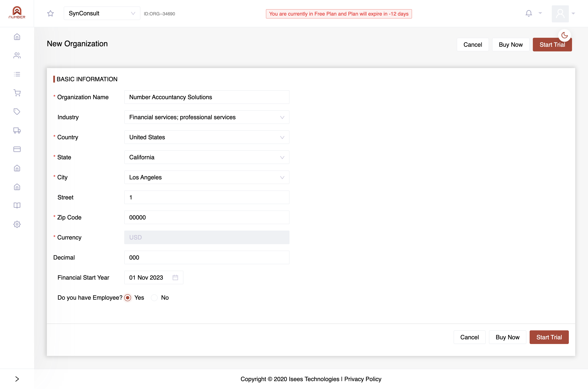The width and height of the screenshot is (588, 389).
Task: Open the Industry dropdown
Action: pyautogui.click(x=207, y=117)
